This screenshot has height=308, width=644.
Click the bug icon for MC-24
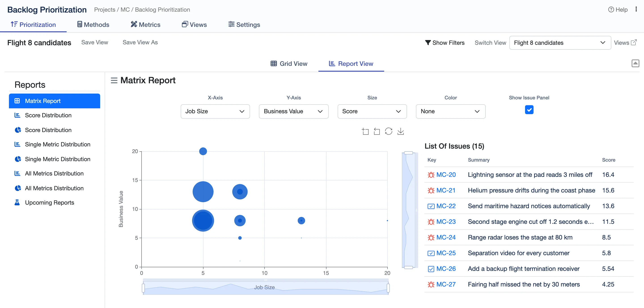(431, 237)
